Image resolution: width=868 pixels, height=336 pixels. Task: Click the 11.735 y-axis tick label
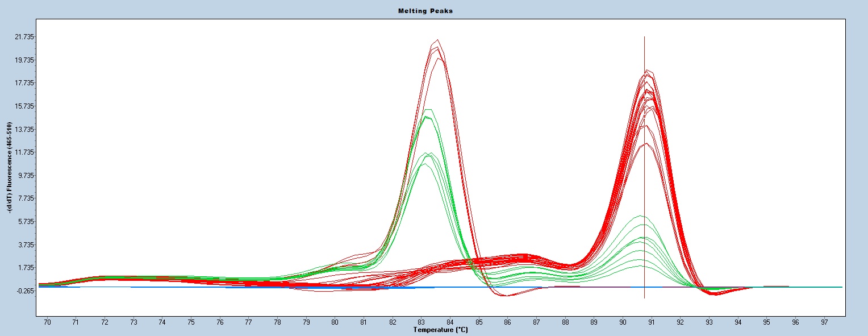25,152
